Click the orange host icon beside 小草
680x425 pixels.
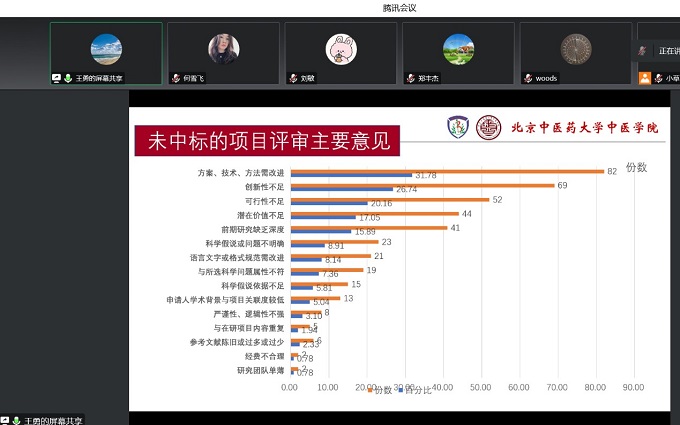tap(645, 78)
